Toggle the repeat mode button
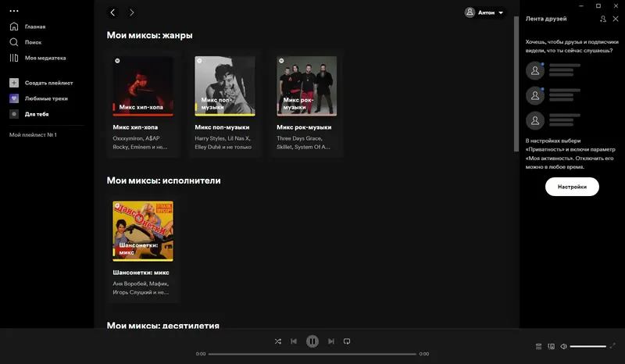625x364 pixels. (347, 341)
